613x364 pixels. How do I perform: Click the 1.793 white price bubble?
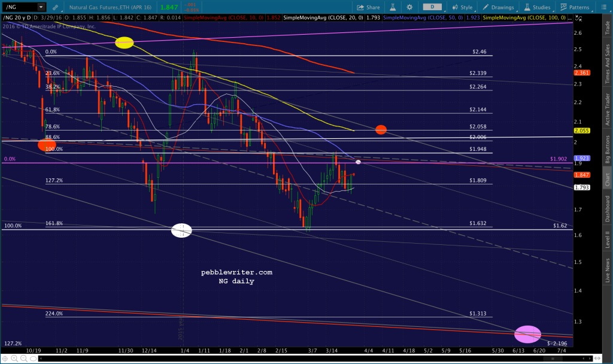pos(582,187)
